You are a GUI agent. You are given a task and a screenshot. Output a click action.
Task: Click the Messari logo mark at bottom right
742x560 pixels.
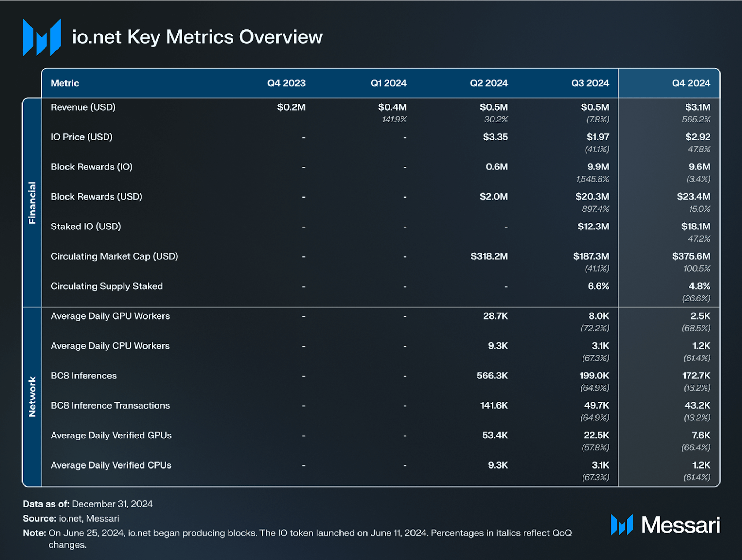[622, 525]
